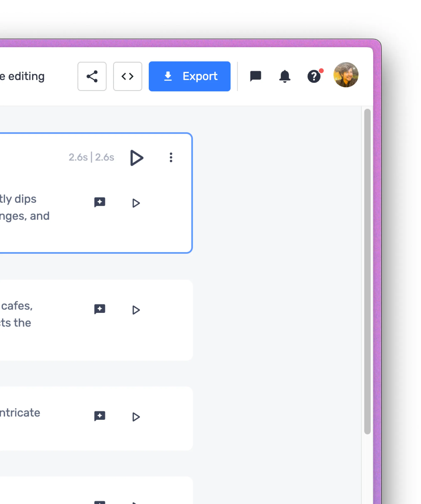The image size is (421, 504).
Task: Click the "2.6s | 2.6s" duration text
Action: click(91, 157)
